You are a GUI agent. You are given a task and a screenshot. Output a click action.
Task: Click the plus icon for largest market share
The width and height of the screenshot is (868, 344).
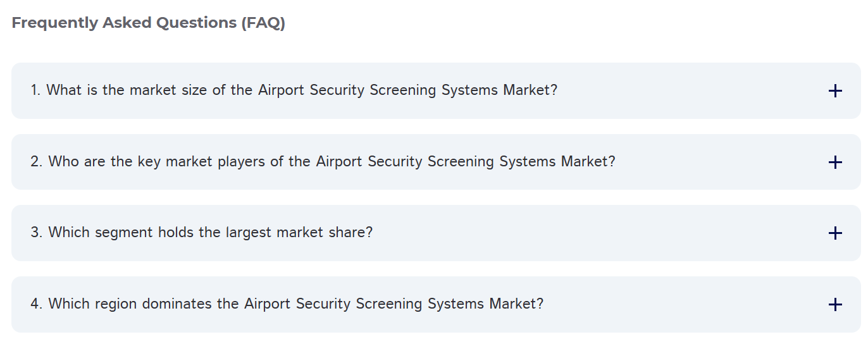(x=835, y=233)
